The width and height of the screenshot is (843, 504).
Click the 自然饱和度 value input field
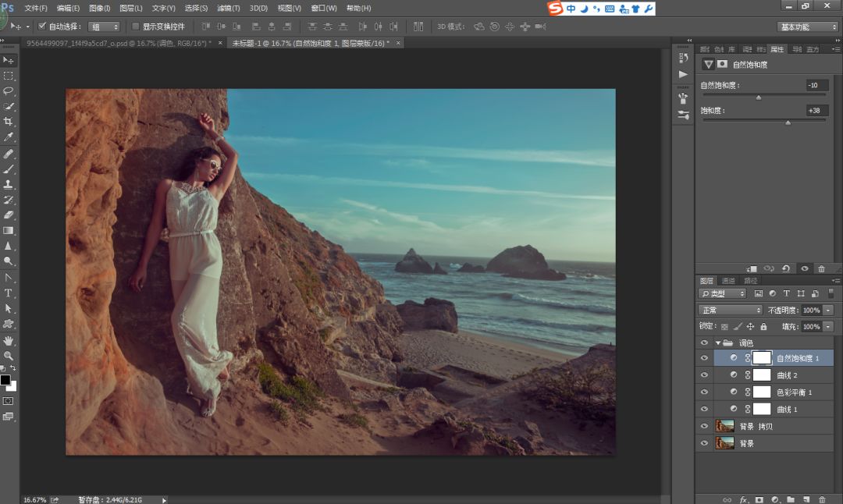tap(817, 85)
